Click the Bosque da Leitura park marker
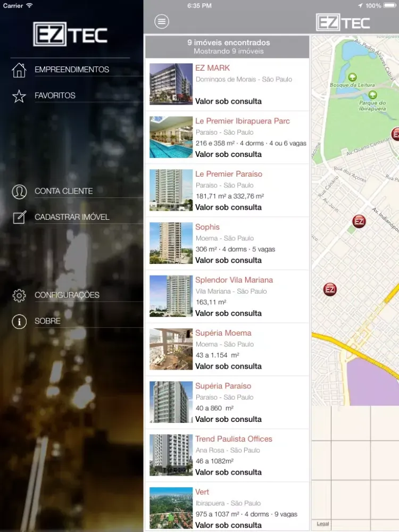Screen dimensions: 399x532 [353, 77]
